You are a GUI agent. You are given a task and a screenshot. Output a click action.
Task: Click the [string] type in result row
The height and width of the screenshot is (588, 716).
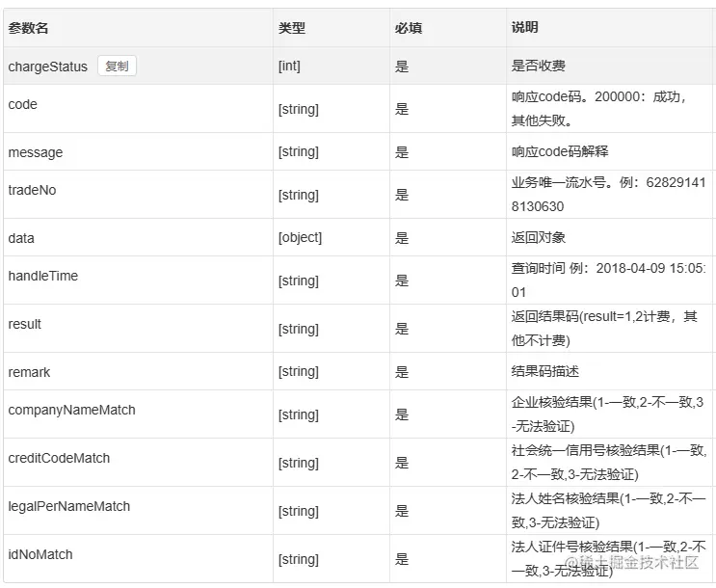coord(299,329)
